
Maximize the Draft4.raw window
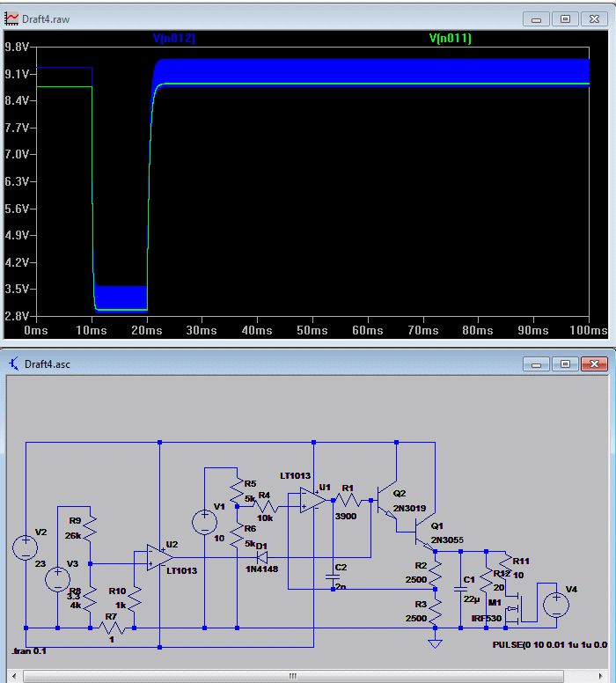coord(565,19)
